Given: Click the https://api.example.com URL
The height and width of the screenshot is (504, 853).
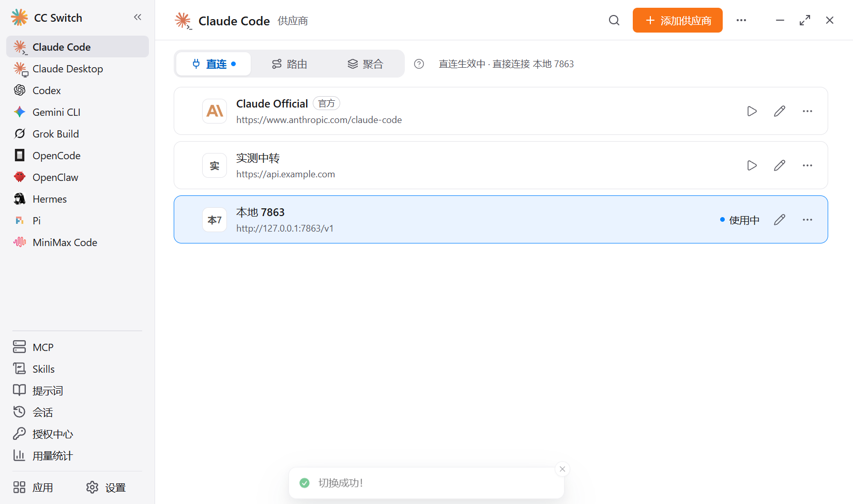Looking at the screenshot, I should (x=285, y=174).
